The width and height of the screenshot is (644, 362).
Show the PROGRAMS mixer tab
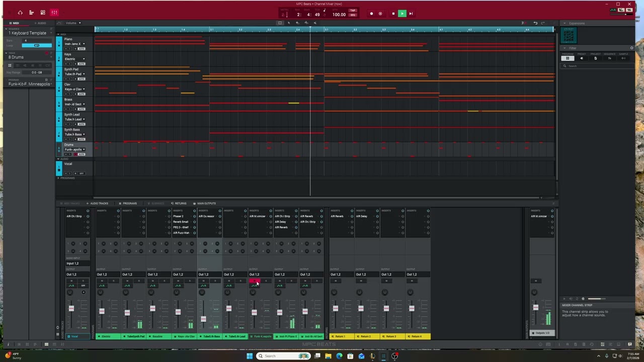[x=128, y=204]
